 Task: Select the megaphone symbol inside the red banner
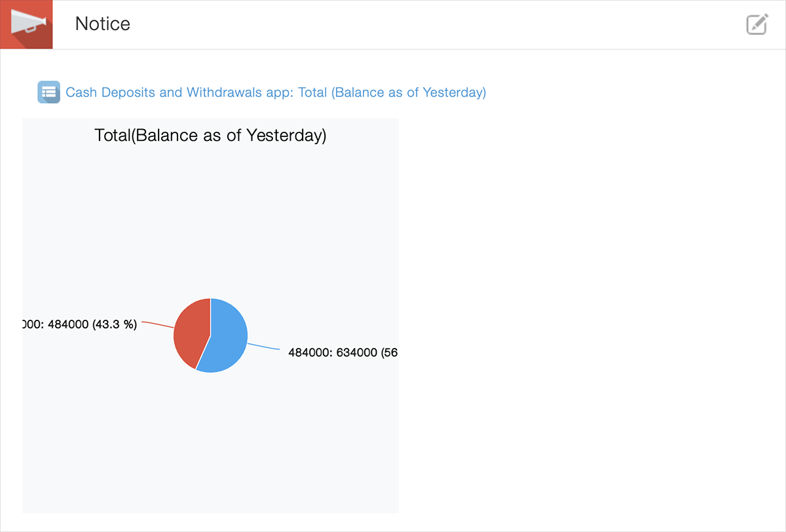pyautogui.click(x=26, y=22)
